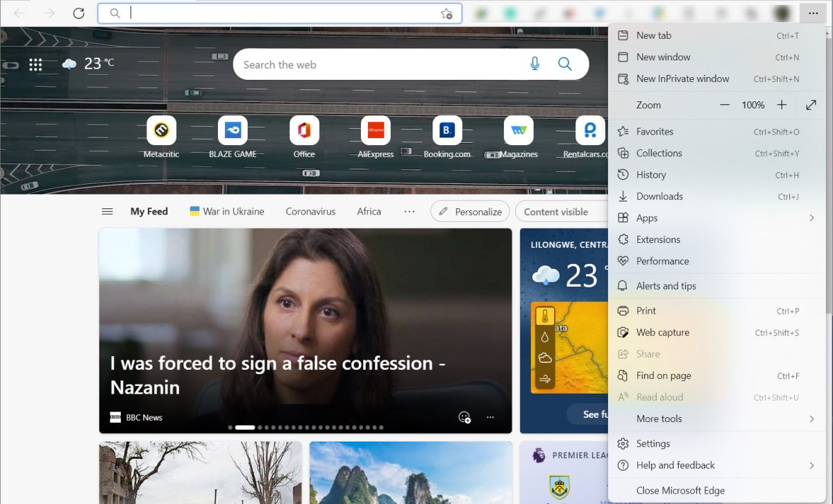The width and height of the screenshot is (833, 504).
Task: Expand the Apps submenu
Action: coord(811,218)
